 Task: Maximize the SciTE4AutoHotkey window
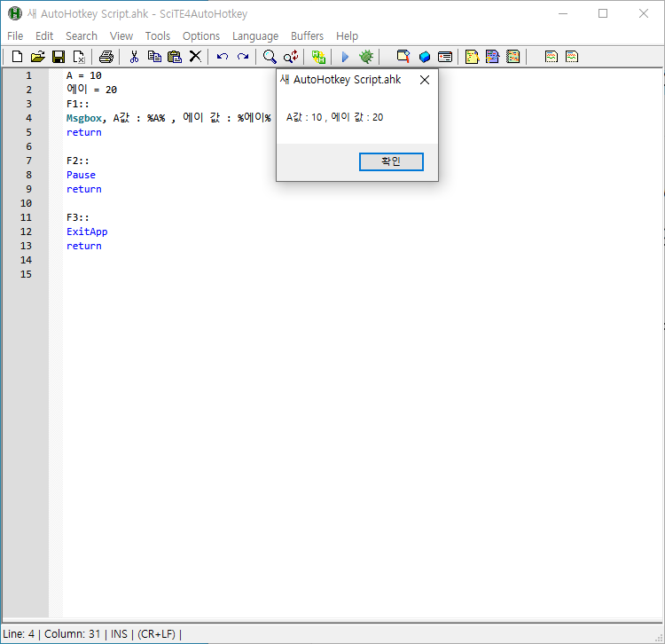pyautogui.click(x=603, y=13)
